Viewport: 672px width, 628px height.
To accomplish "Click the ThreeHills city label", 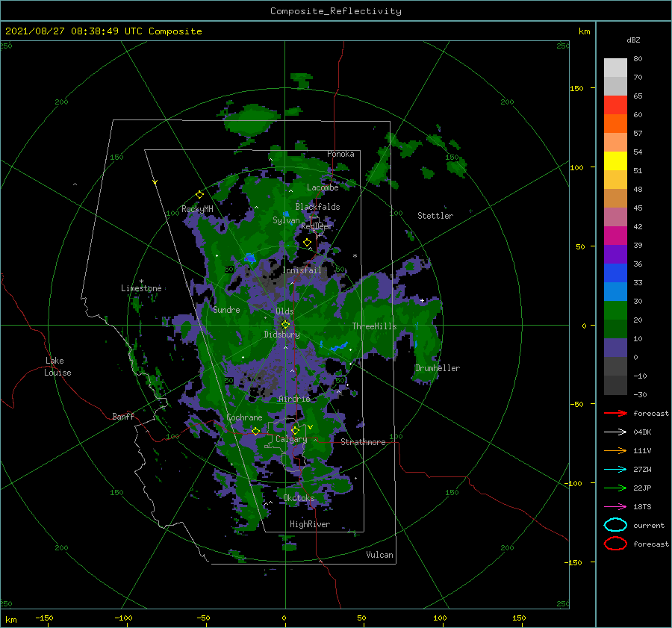I will [x=375, y=326].
